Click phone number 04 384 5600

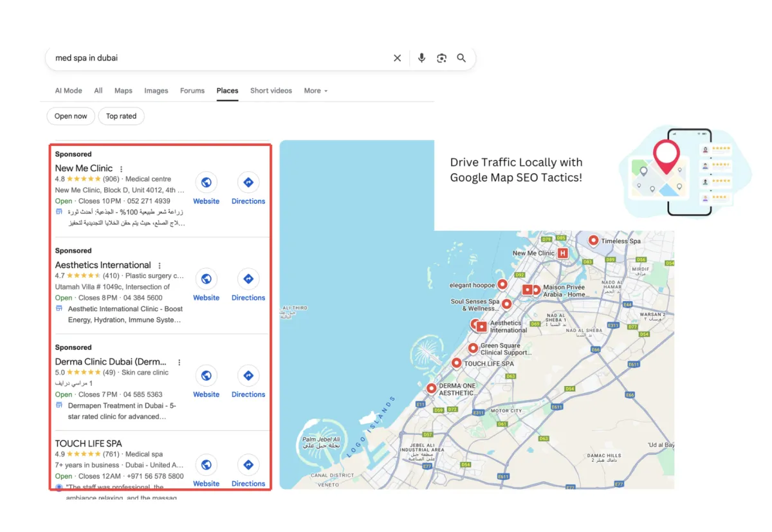[143, 298]
